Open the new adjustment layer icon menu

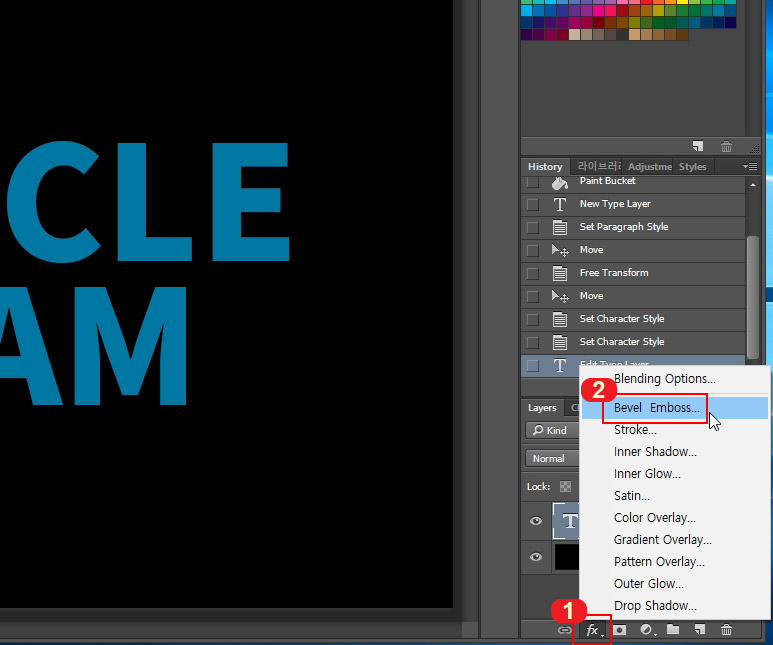click(647, 630)
